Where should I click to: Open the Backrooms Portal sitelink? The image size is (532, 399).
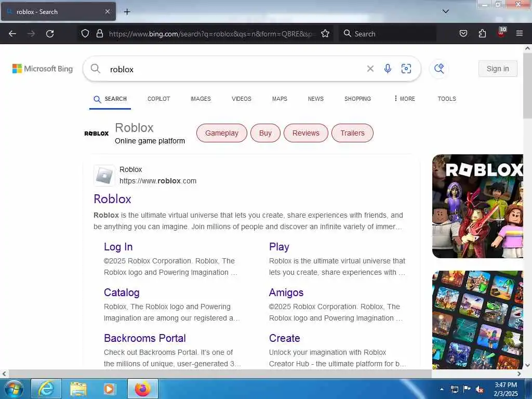click(x=145, y=338)
